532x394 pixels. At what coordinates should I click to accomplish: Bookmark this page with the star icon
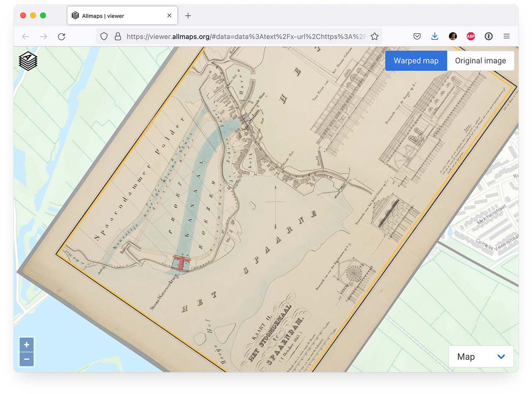[374, 37]
